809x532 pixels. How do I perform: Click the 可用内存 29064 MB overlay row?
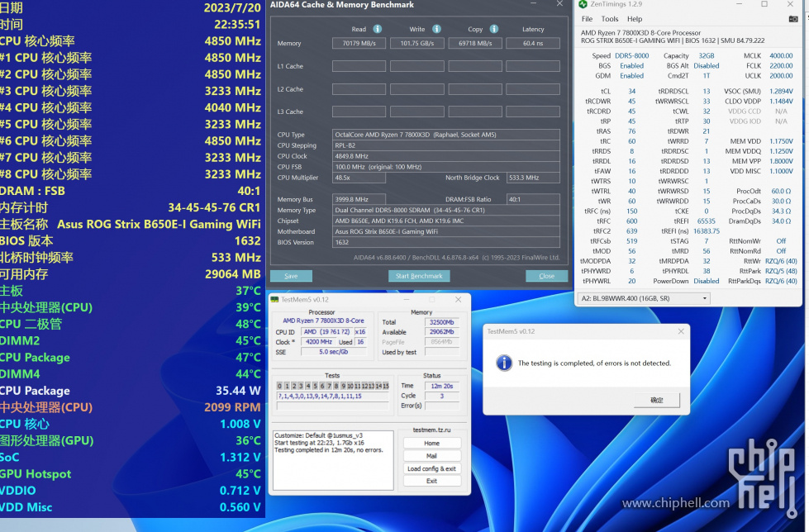pyautogui.click(x=131, y=274)
